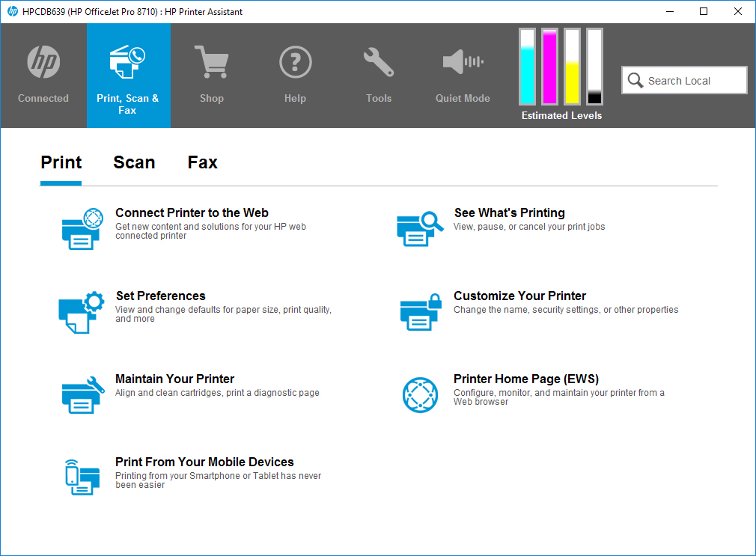756x556 pixels.
Task: Click 'Printing from your Smartphone or Tablet' text
Action: pyautogui.click(x=218, y=480)
